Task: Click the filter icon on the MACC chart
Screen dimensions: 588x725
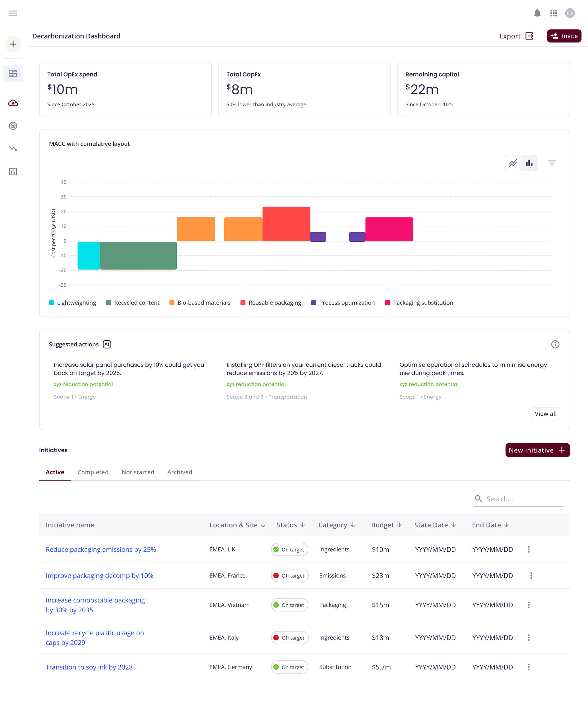Action: [552, 163]
